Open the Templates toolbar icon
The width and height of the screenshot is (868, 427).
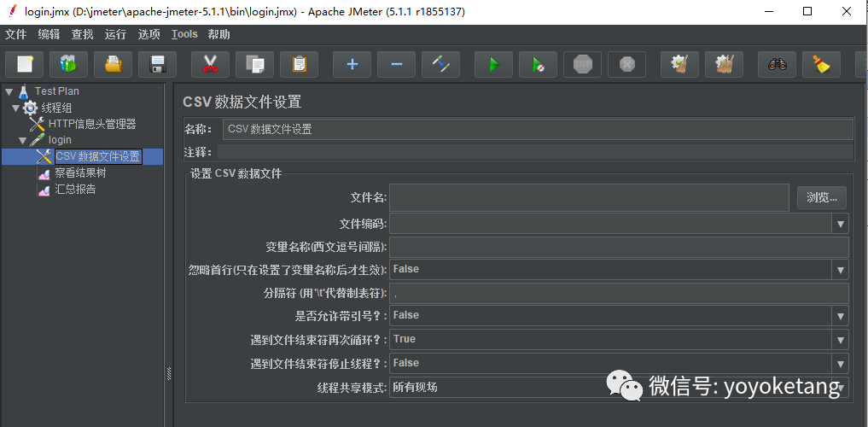click(68, 65)
